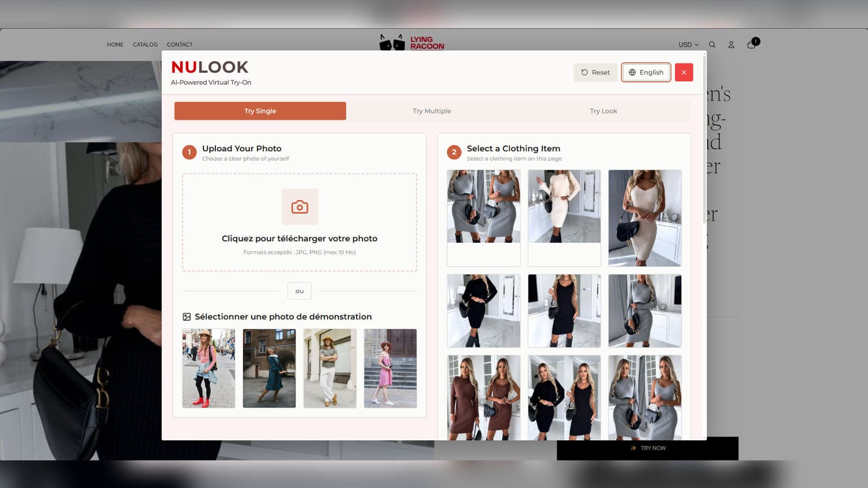Switch to the Try Single tab
This screenshot has height=488, width=868.
(260, 111)
